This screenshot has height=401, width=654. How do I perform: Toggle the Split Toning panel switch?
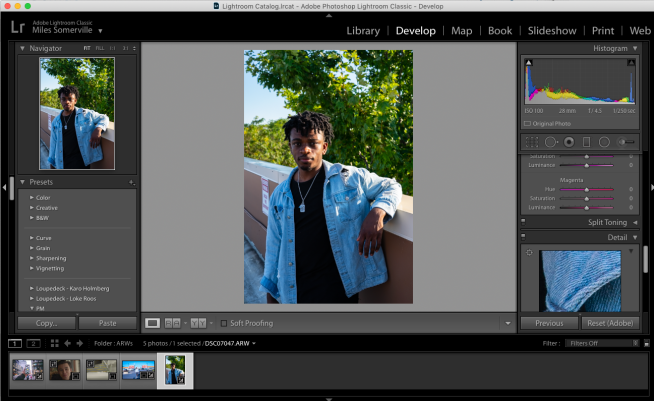pos(523,222)
